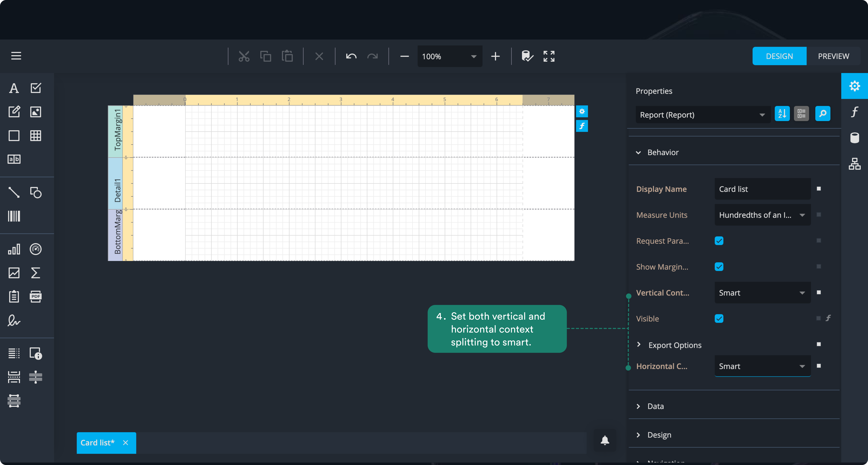The image size is (868, 465).
Task: Toggle the Request Parameters checkbox
Action: click(x=719, y=241)
